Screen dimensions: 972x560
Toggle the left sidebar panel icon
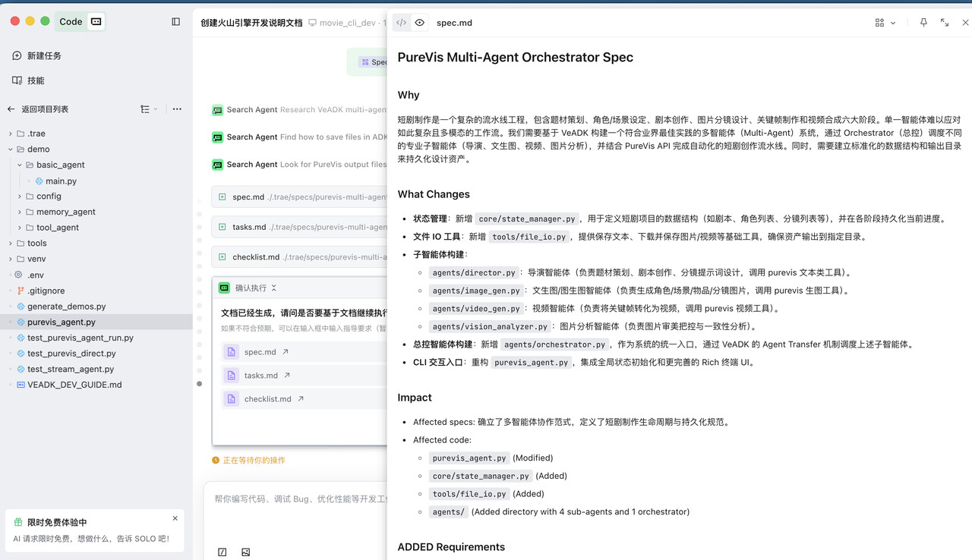click(176, 22)
